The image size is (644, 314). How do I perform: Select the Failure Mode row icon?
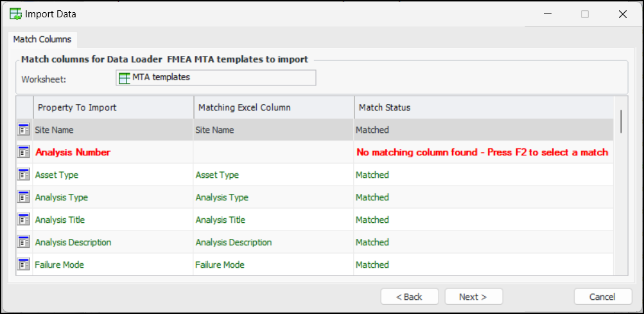[x=24, y=265]
